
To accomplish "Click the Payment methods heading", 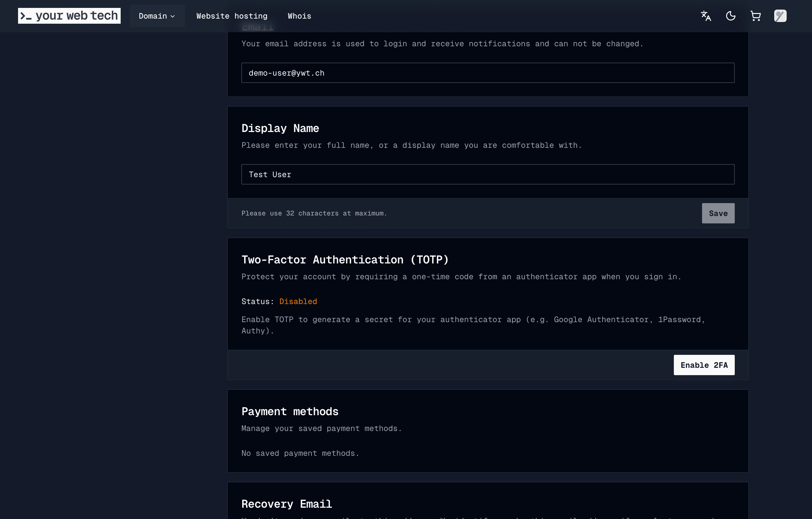I will (290, 412).
